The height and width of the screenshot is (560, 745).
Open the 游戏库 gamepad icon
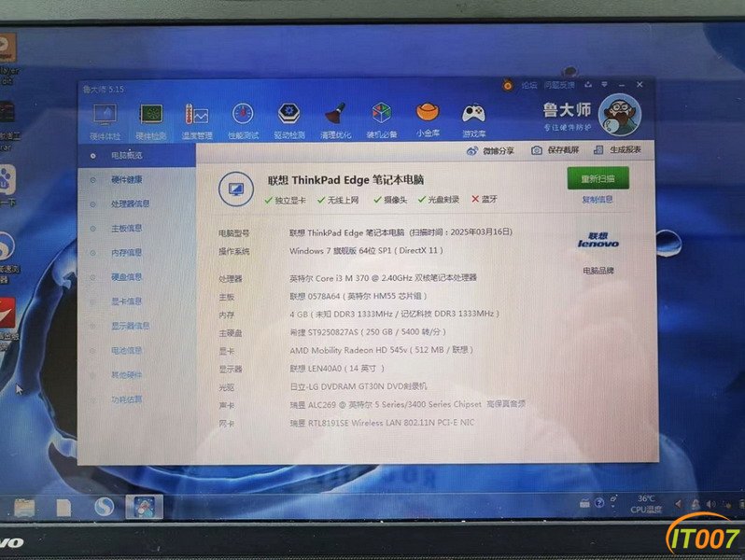[473, 119]
